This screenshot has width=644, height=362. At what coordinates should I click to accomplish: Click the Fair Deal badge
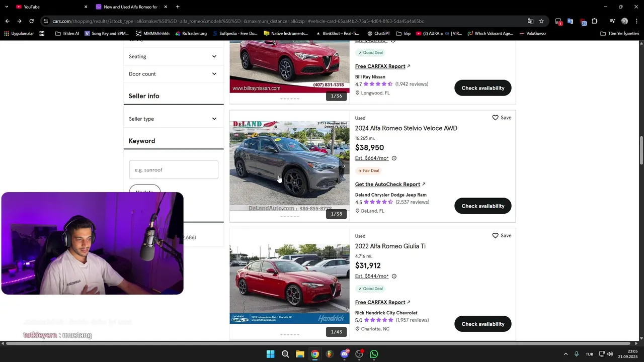pyautogui.click(x=369, y=171)
